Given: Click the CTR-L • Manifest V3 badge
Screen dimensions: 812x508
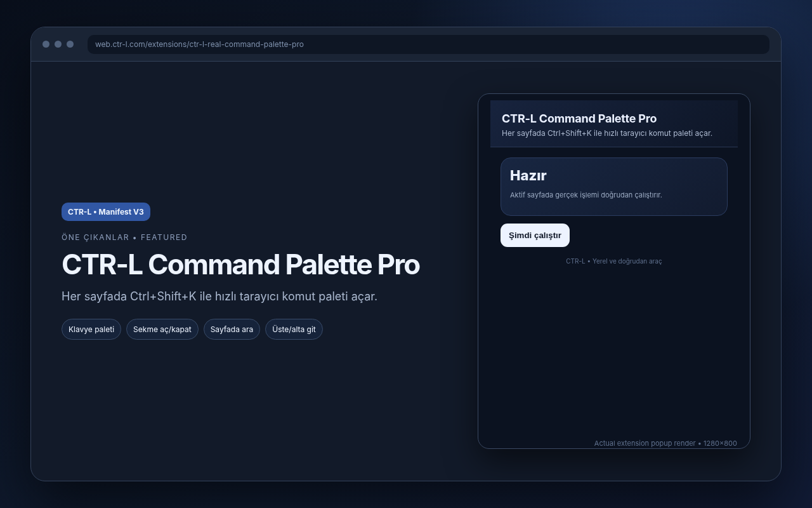Looking at the screenshot, I should pos(106,212).
